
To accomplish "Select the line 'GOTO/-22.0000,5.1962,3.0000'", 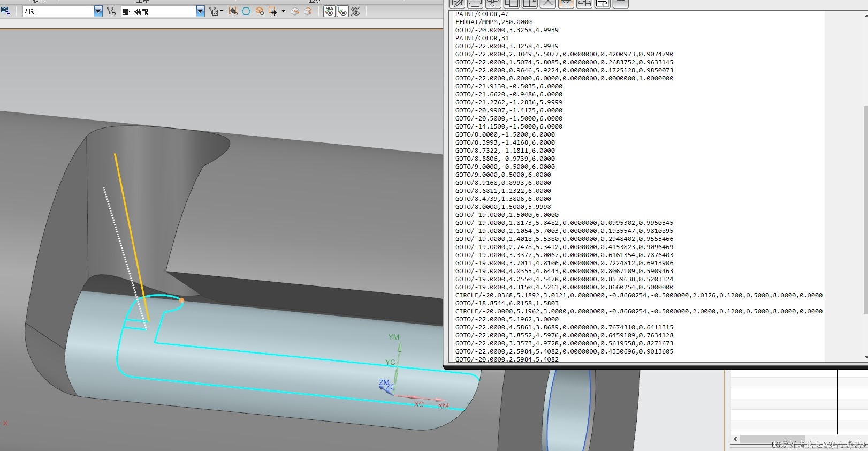I will [507, 319].
